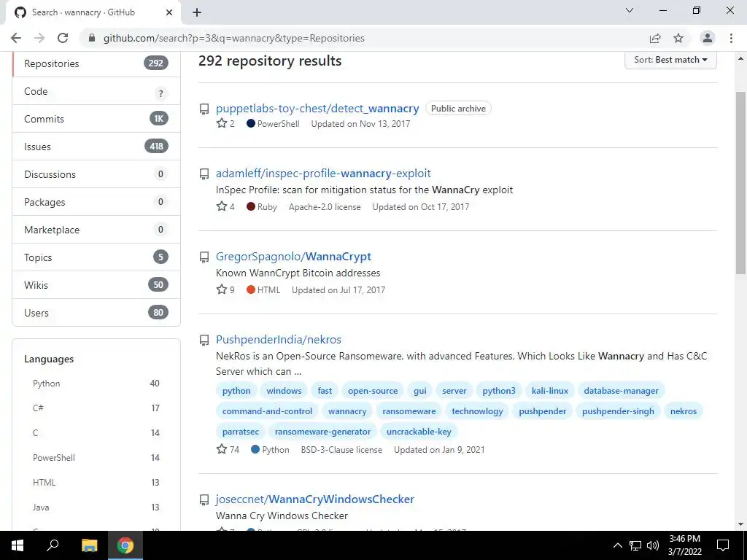Open the notification center icon
This screenshot has width=747, height=560.
pyautogui.click(x=723, y=545)
